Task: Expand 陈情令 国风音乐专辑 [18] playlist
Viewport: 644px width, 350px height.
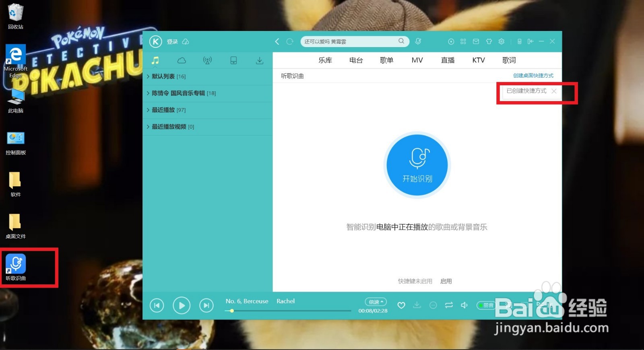Action: coord(208,93)
